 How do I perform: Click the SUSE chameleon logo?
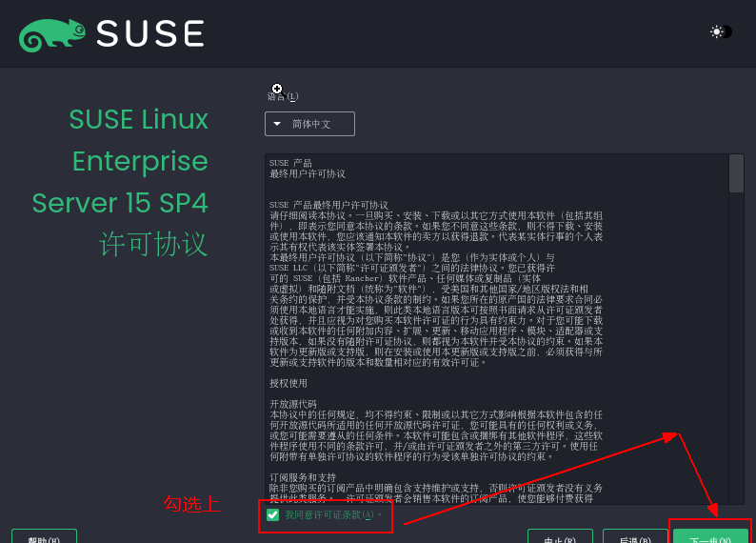pyautogui.click(x=52, y=35)
